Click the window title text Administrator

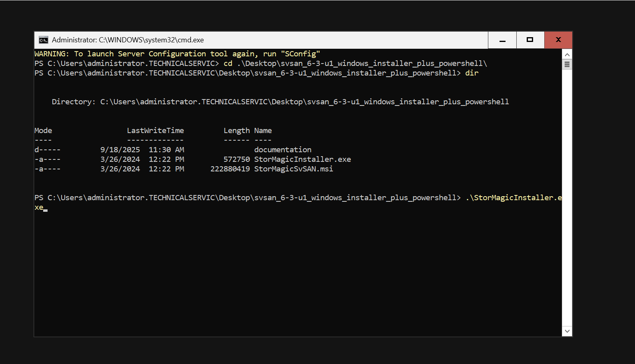tap(74, 40)
